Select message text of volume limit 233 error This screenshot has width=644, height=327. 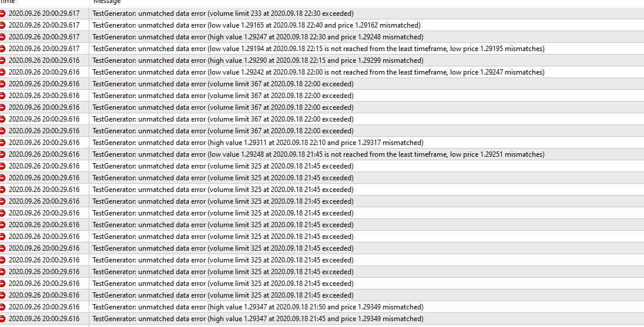click(x=223, y=14)
